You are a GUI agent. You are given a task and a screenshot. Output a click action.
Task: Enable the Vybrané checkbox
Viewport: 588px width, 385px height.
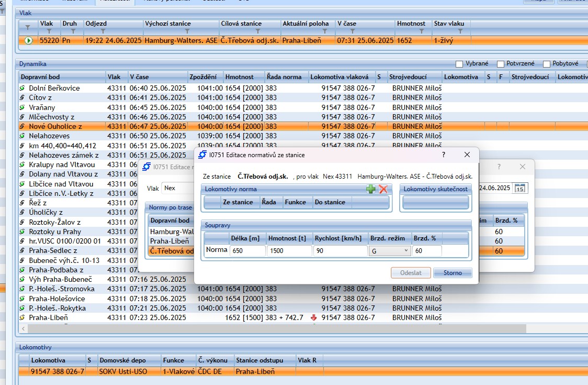(x=459, y=64)
